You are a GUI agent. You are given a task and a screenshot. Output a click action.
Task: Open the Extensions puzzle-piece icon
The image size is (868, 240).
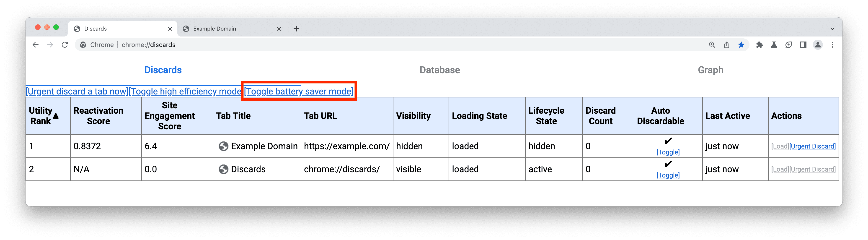tap(759, 44)
